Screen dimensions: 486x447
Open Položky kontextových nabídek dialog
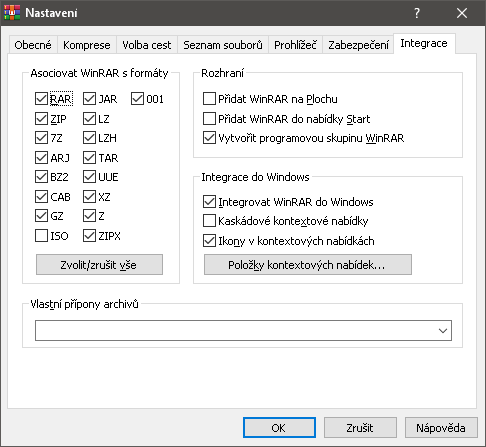308,265
